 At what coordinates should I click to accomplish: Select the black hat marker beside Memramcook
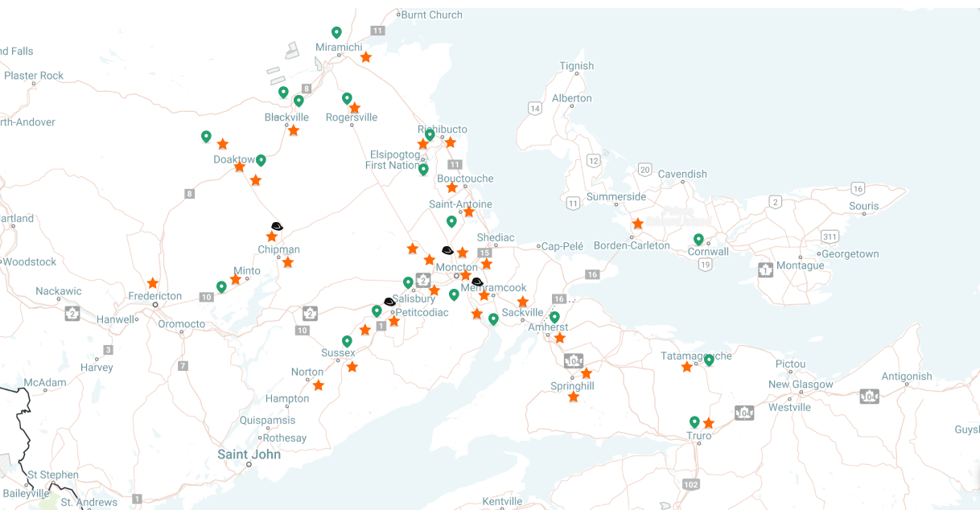477,282
